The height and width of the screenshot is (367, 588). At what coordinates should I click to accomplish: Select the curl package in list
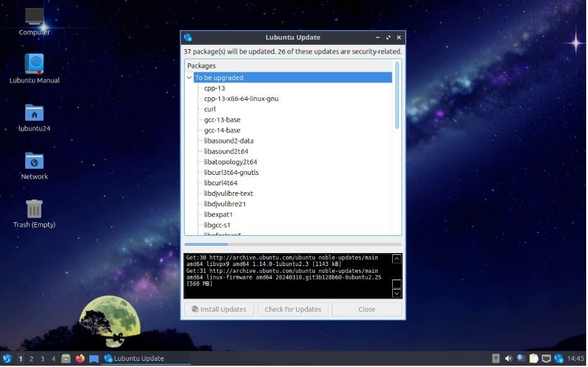210,109
